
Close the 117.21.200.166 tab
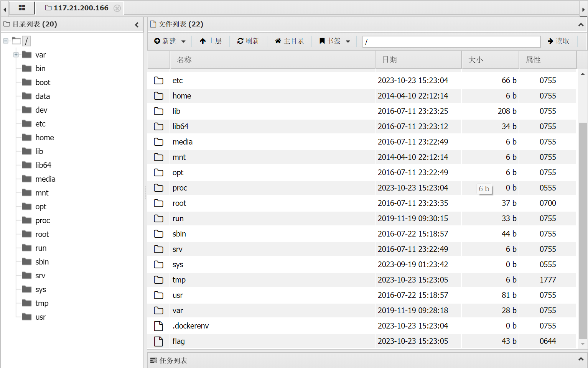pos(117,8)
